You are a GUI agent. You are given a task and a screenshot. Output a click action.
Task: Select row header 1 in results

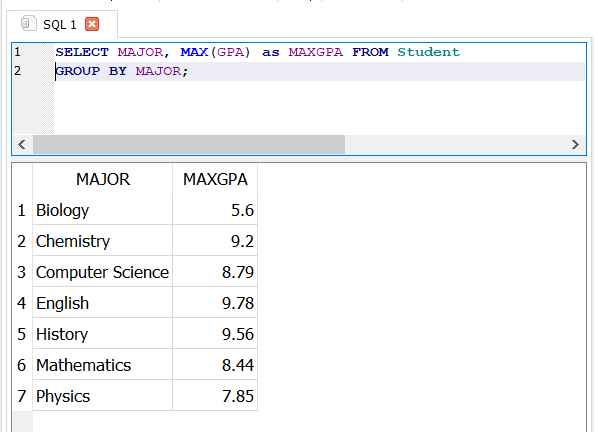[22, 210]
